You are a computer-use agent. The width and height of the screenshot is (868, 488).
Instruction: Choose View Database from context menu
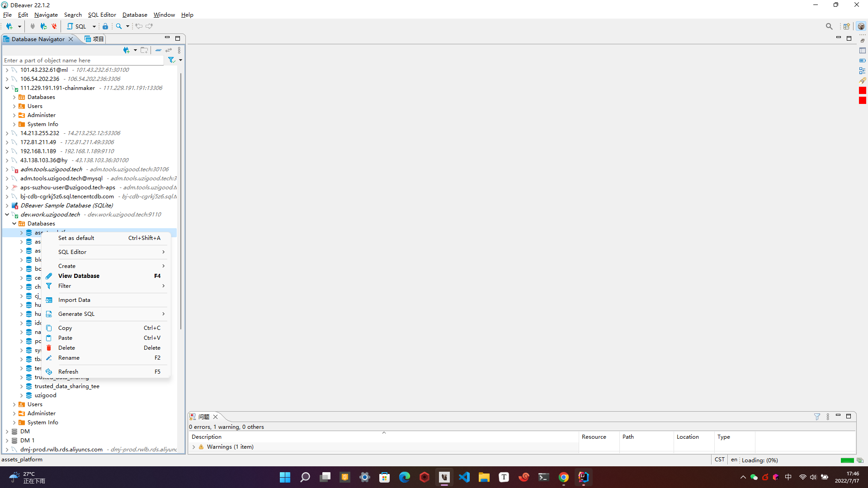[x=79, y=276]
